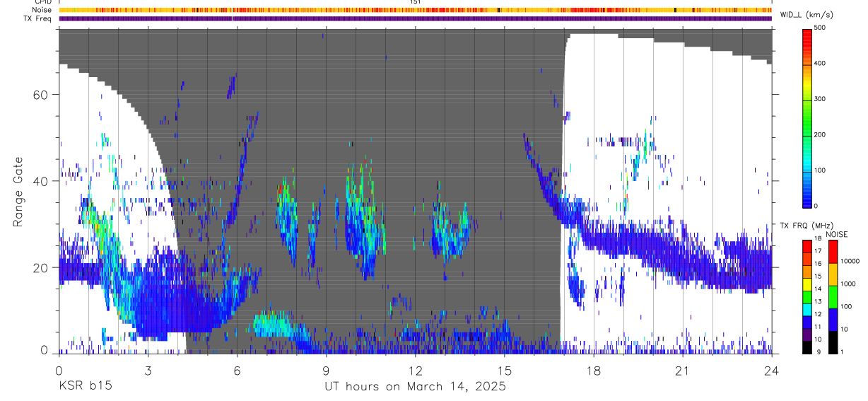Click the WID (km/s) colorbar title

806,15
